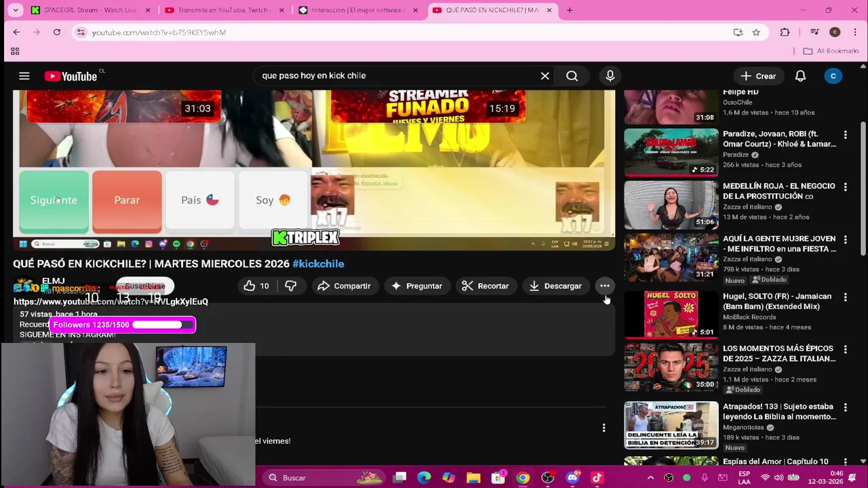868x488 pixels.
Task: Download the video with Descargar
Action: pos(555,286)
